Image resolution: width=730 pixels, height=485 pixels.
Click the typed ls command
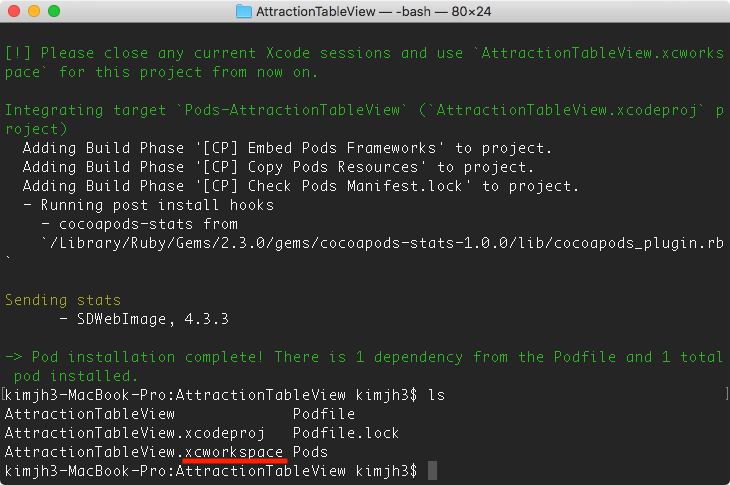tap(436, 395)
